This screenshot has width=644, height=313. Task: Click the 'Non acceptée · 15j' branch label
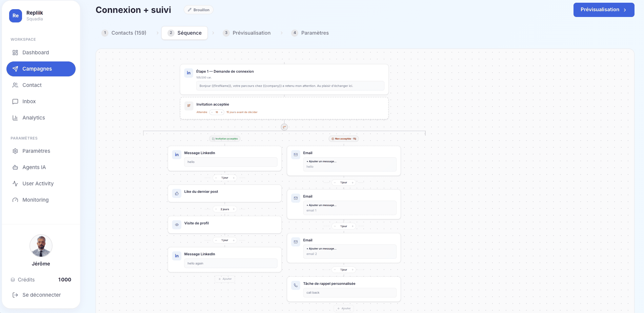pyautogui.click(x=344, y=139)
